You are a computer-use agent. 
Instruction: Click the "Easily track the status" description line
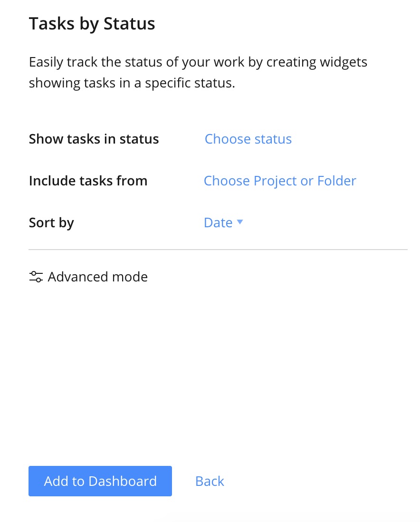coord(198,62)
